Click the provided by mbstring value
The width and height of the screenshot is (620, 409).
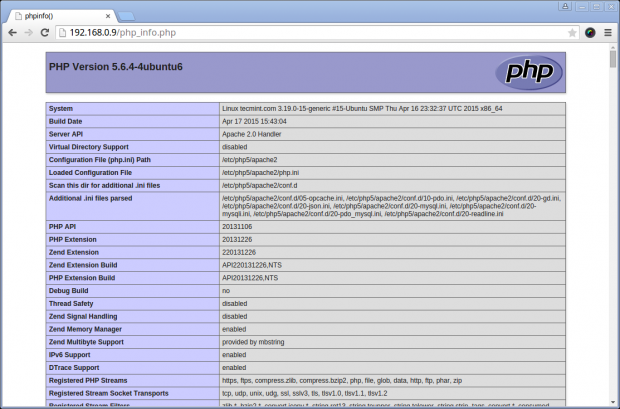[253, 342]
